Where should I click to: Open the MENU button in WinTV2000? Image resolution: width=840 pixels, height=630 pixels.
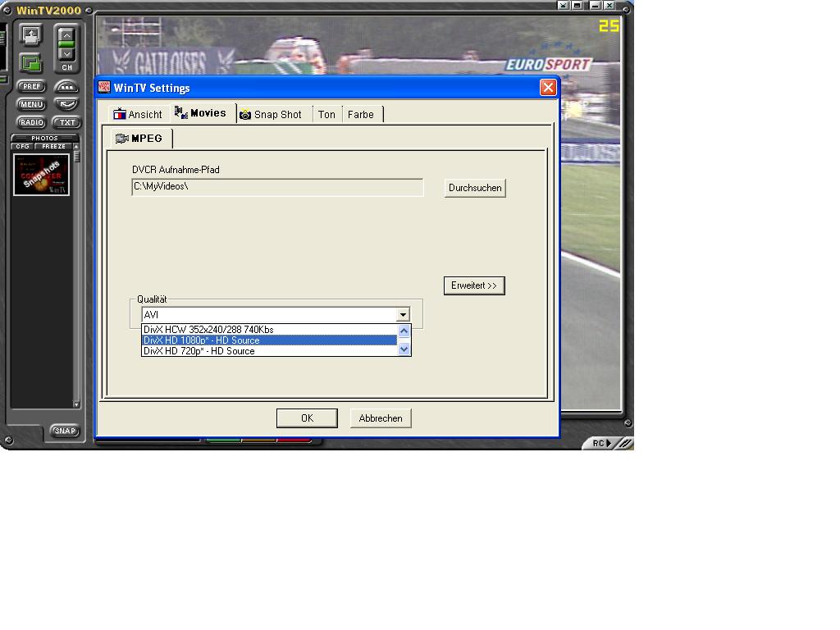click(32, 104)
